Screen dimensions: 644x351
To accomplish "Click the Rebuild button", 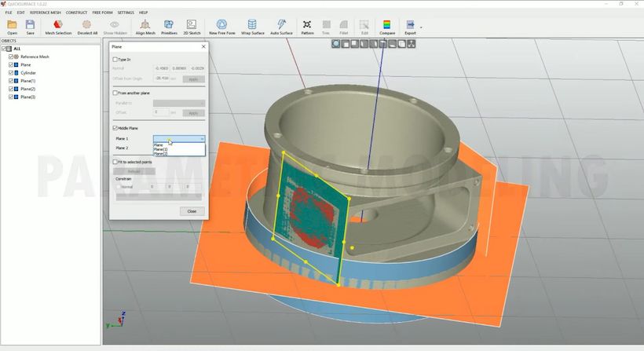I will [134, 171].
